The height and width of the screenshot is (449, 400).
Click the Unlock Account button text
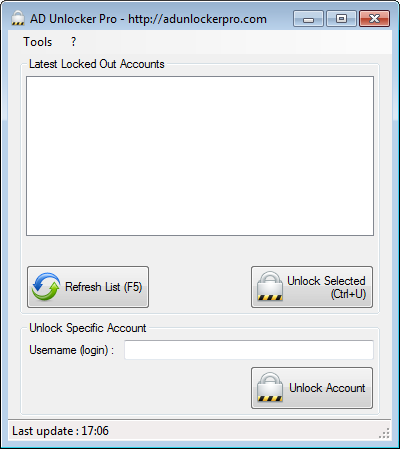[327, 388]
